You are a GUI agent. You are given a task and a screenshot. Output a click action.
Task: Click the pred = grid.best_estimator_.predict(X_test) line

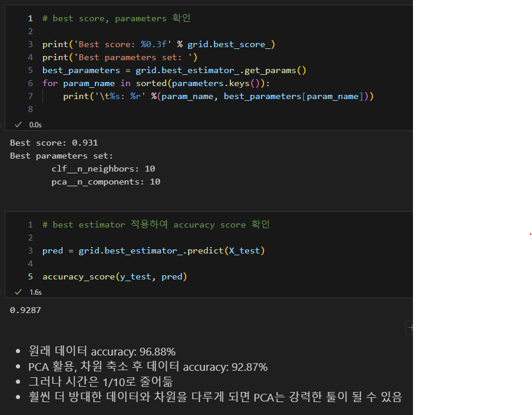(153, 251)
